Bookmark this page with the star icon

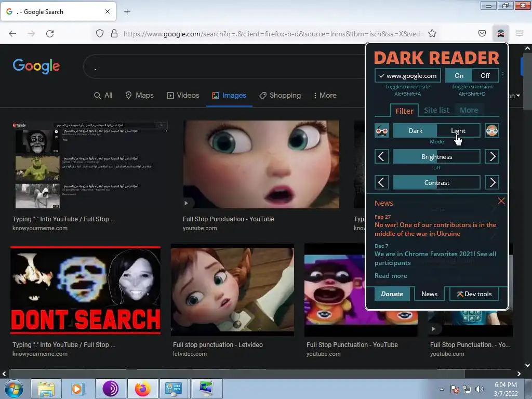(x=432, y=33)
